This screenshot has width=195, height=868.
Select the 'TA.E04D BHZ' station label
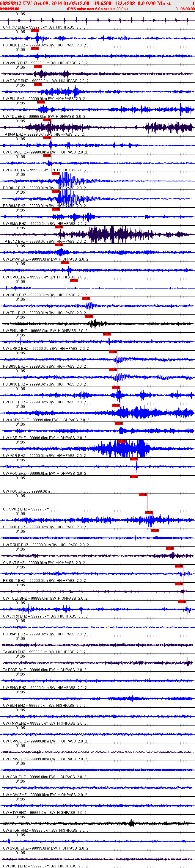(14, 242)
